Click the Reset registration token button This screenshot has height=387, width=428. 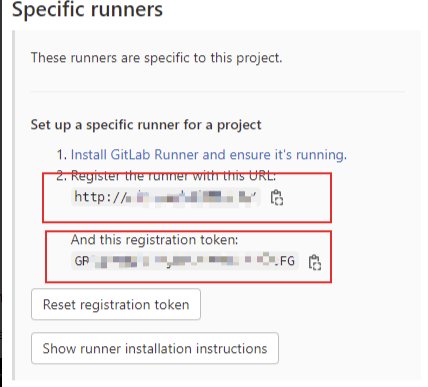point(116,304)
